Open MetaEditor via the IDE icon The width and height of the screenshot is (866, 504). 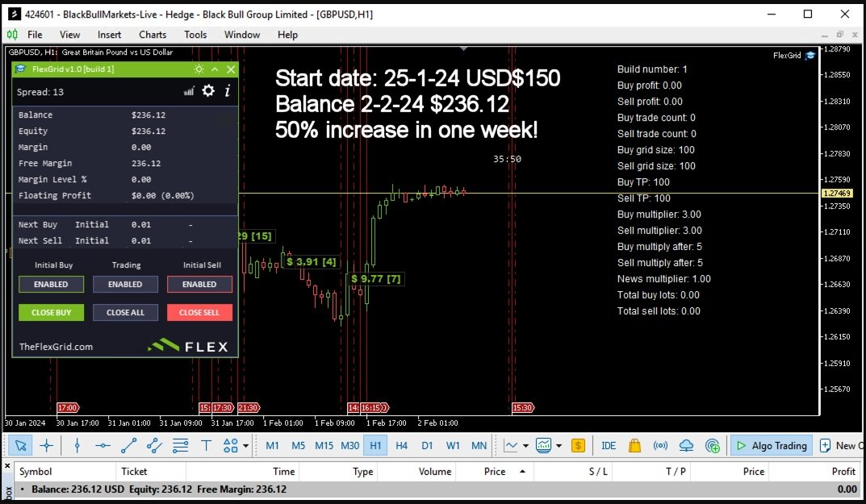coord(609,445)
